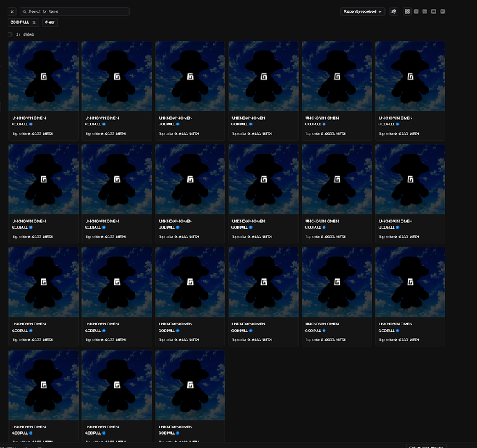Click the 21 ITEMS count label

coord(25,34)
